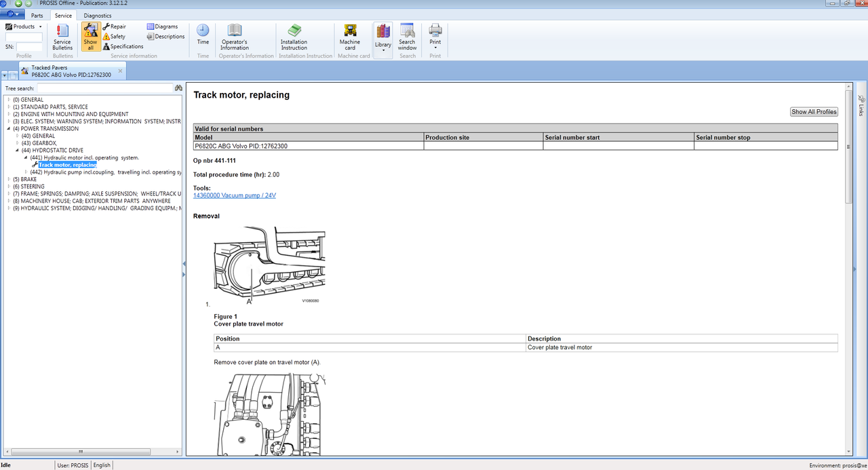Toggle the Show all service information filter
This screenshot has height=470, width=868.
pos(90,37)
